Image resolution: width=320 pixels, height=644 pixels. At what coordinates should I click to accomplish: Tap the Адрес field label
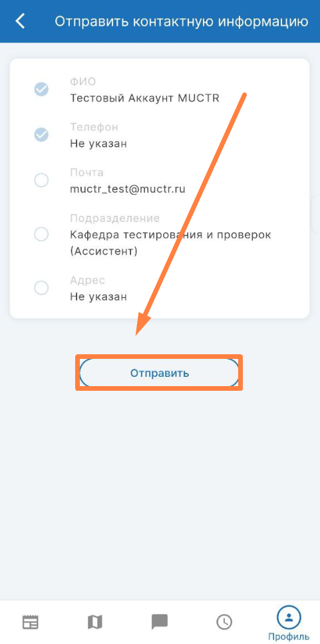tap(87, 280)
